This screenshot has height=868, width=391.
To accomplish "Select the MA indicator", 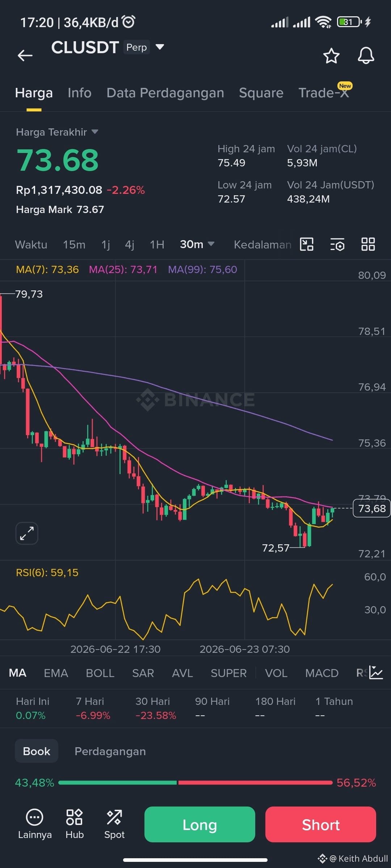I will (17, 673).
